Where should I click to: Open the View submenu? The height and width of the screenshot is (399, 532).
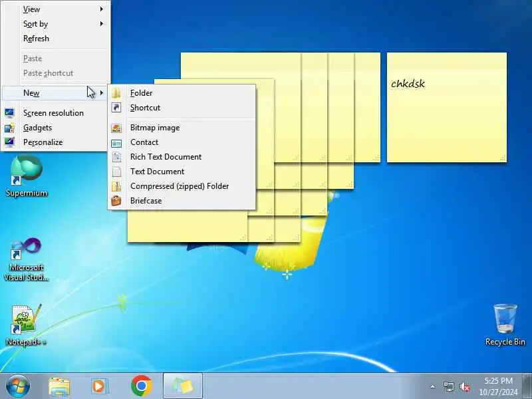pyautogui.click(x=56, y=9)
